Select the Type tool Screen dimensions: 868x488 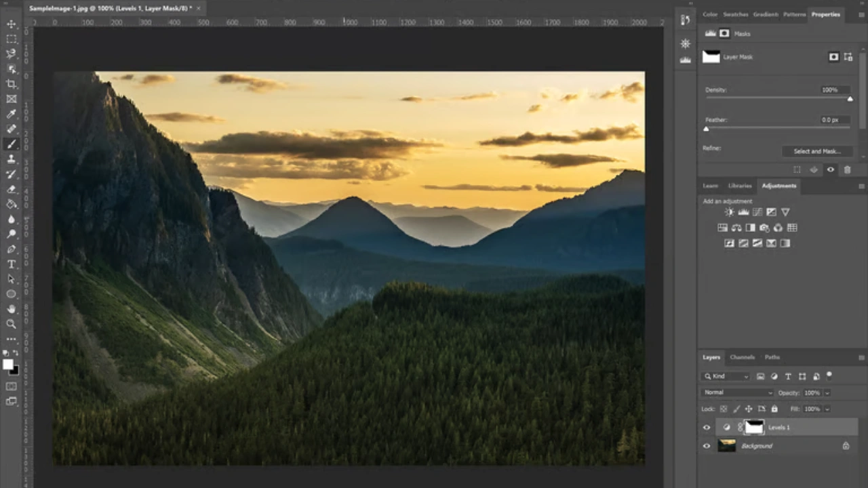tap(11, 264)
